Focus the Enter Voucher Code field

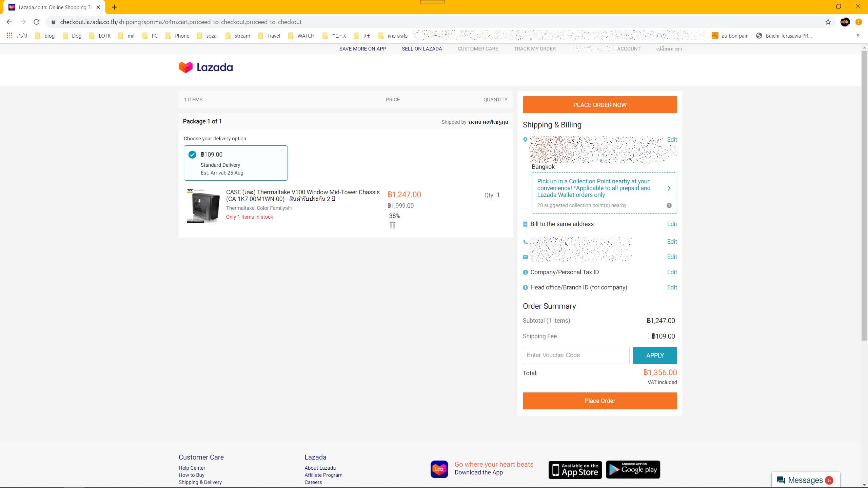click(576, 355)
